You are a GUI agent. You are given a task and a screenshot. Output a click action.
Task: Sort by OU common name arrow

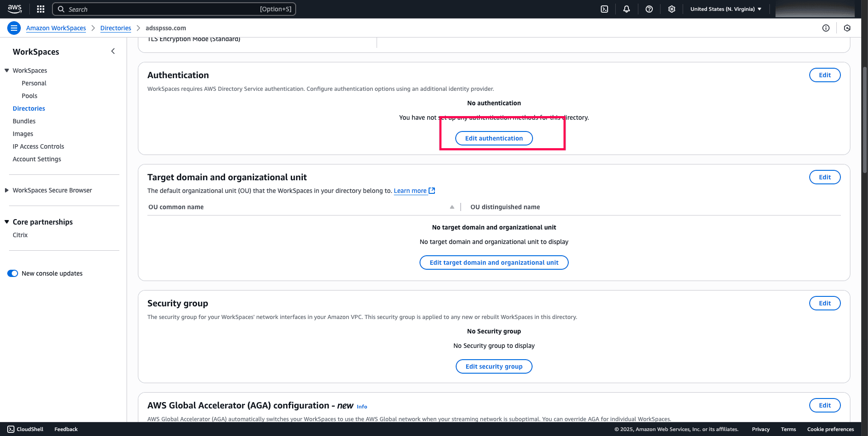pyautogui.click(x=452, y=207)
